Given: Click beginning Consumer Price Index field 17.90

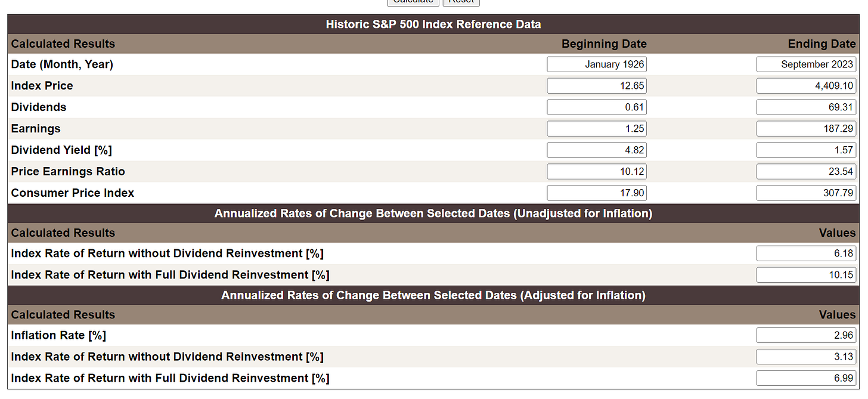Looking at the screenshot, I should (x=597, y=193).
